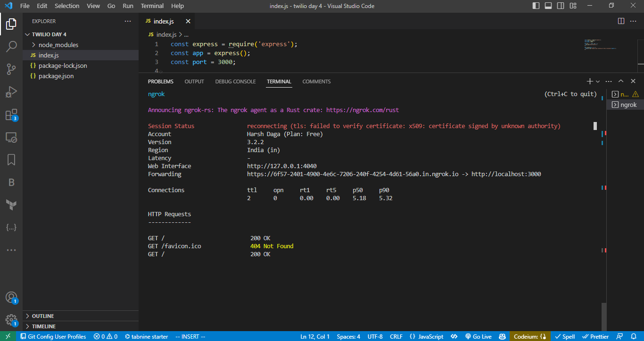Open the File menu
Viewport: 644px width, 341px height.
pos(25,6)
